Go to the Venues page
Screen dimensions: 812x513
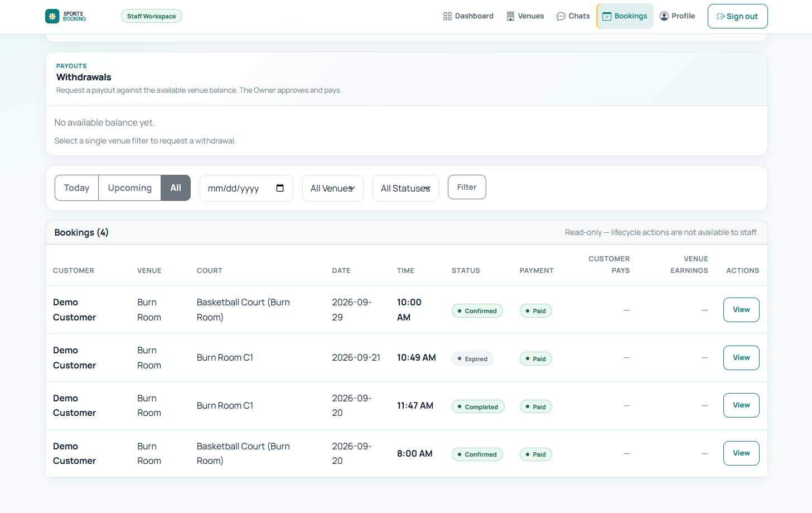pyautogui.click(x=525, y=16)
